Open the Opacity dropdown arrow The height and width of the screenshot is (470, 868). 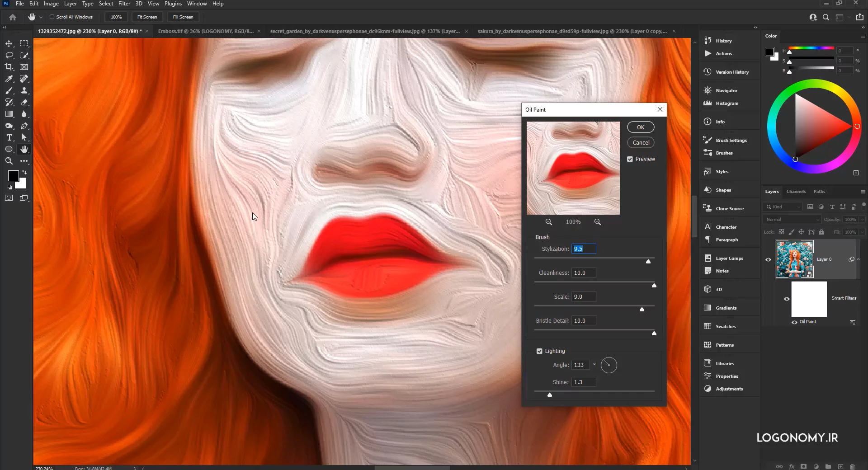click(x=862, y=219)
